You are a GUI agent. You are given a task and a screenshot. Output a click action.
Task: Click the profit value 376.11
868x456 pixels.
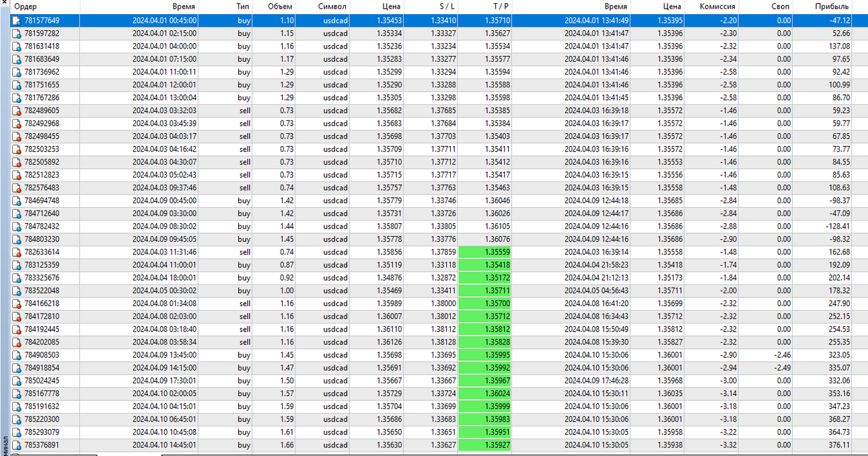840,445
